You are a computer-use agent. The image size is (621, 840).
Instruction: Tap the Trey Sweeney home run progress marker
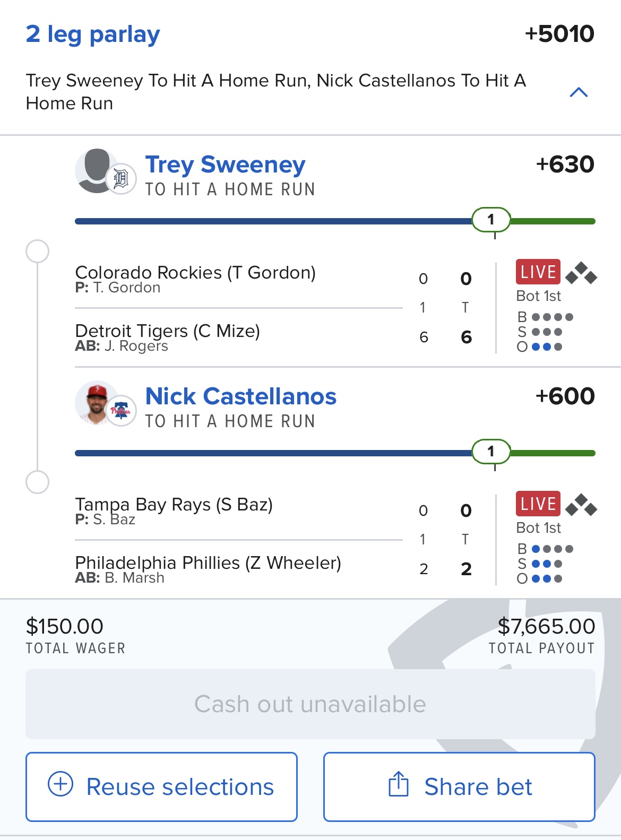pyautogui.click(x=491, y=220)
